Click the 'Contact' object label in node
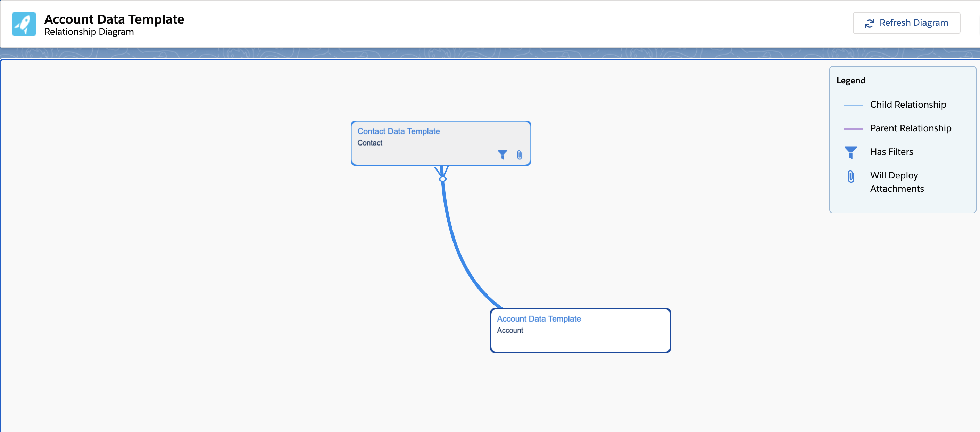This screenshot has width=980, height=432. click(370, 143)
